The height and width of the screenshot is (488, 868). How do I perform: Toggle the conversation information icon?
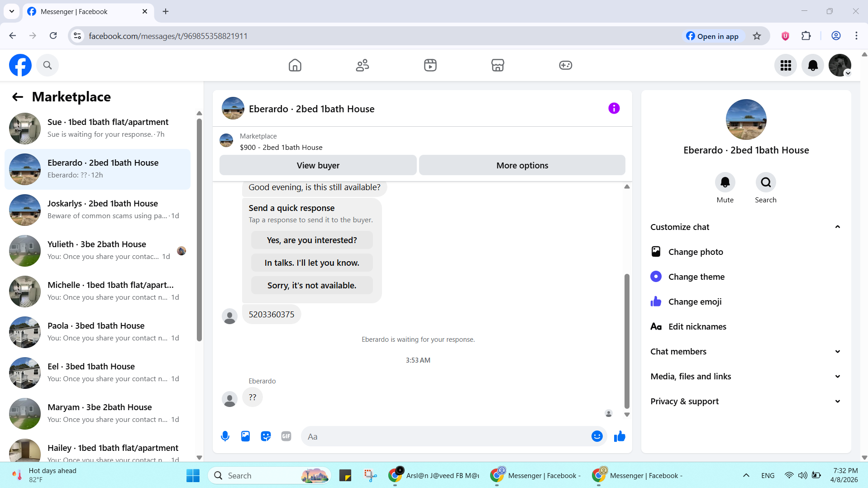(614, 108)
